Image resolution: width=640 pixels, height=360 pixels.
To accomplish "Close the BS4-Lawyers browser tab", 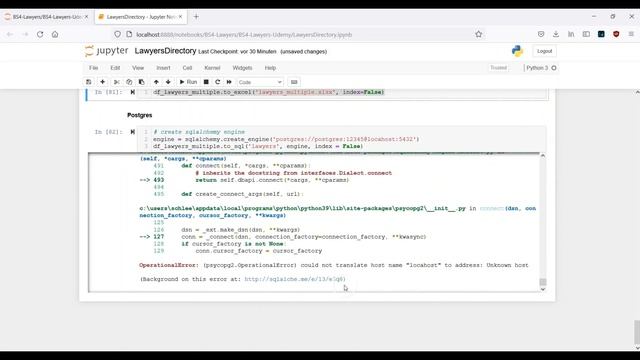I will coord(86,17).
